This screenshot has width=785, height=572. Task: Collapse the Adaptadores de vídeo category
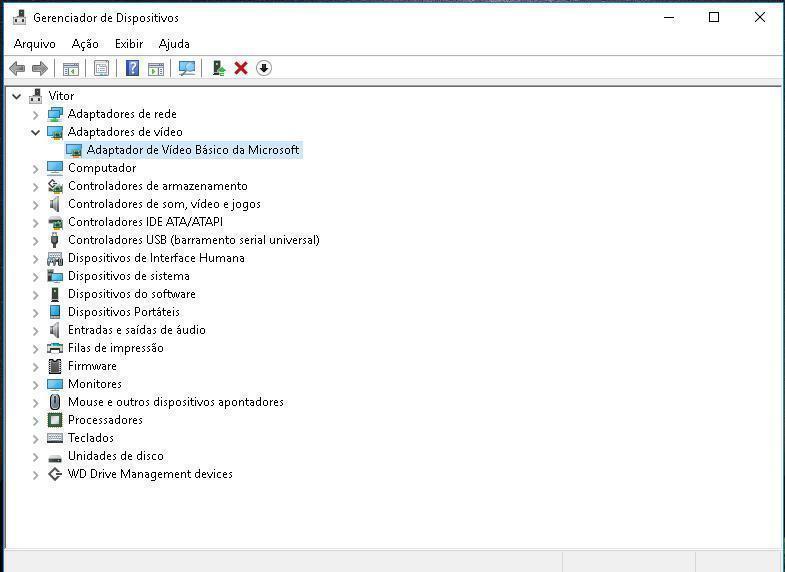[x=36, y=132]
